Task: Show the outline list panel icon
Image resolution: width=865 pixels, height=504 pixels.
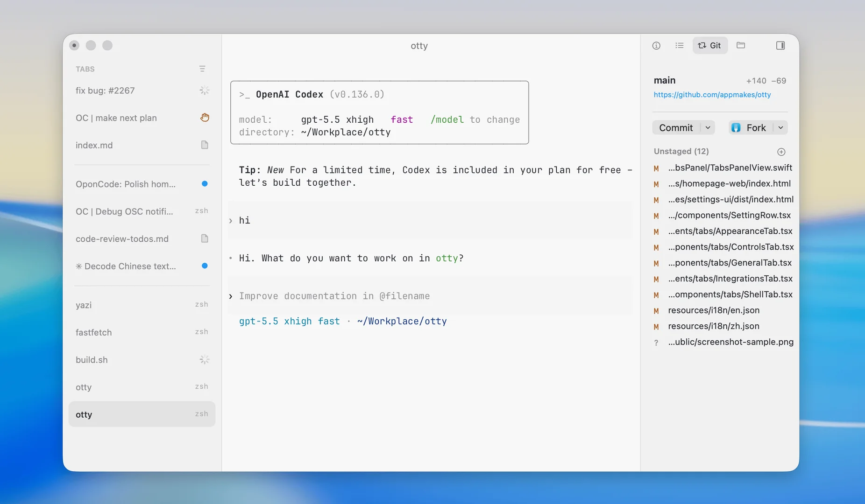Action: [680, 45]
